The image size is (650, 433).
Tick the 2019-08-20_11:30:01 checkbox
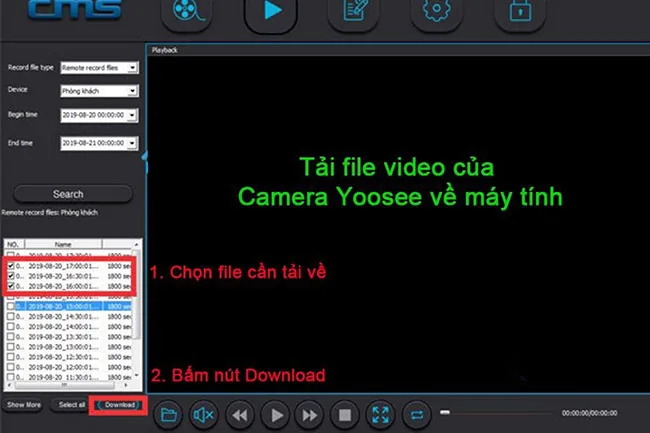[11, 377]
